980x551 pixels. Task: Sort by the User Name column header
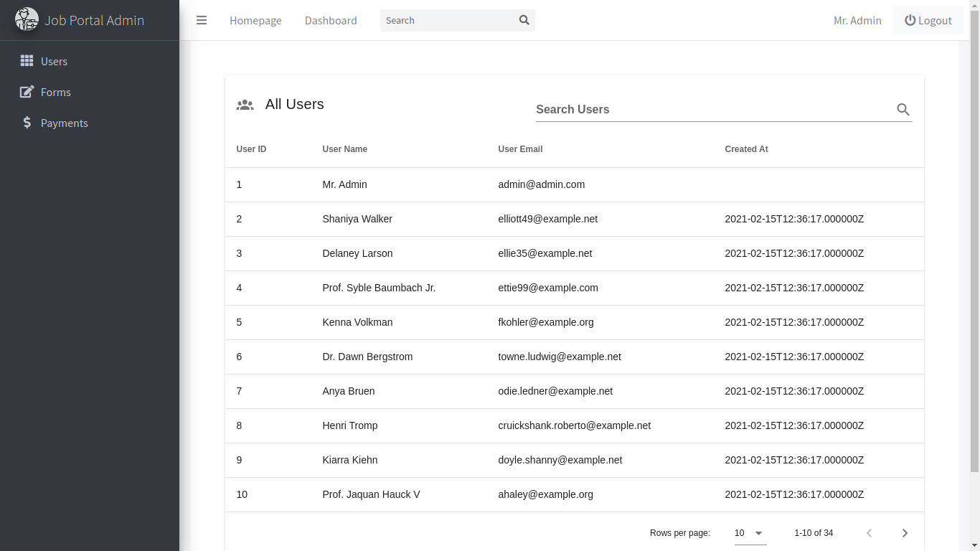pyautogui.click(x=344, y=149)
